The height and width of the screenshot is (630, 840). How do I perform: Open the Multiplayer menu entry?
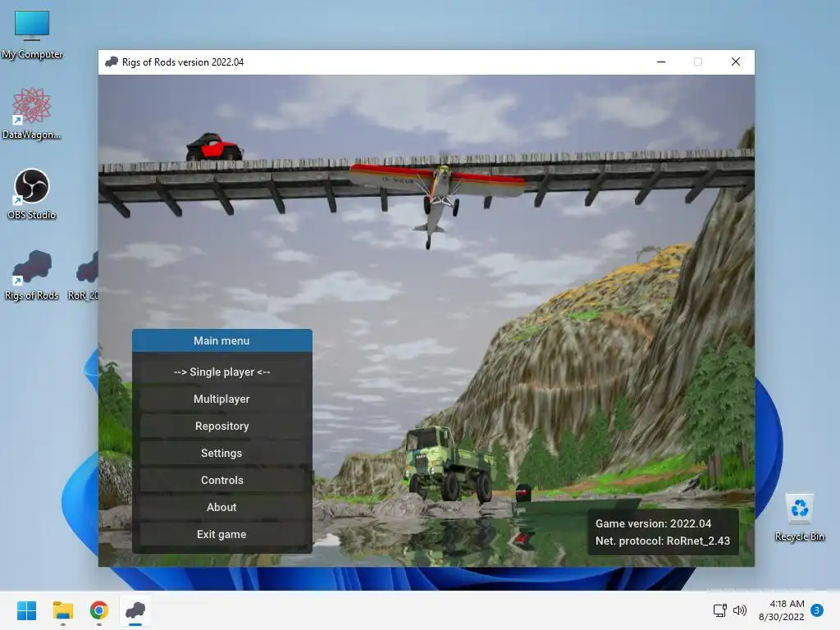221,399
